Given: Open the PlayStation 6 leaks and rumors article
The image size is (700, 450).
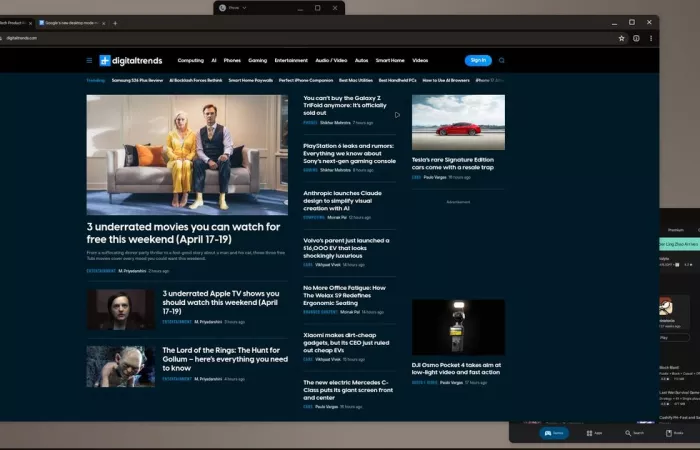Looking at the screenshot, I should [x=349, y=153].
